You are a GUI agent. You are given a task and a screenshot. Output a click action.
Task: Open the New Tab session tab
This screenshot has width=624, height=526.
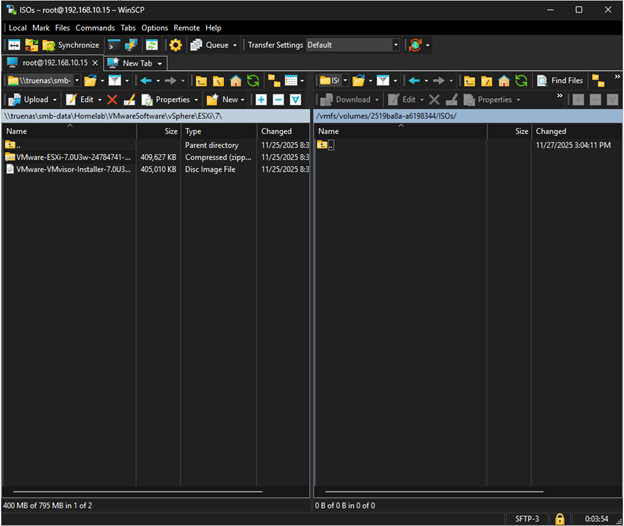[x=137, y=63]
